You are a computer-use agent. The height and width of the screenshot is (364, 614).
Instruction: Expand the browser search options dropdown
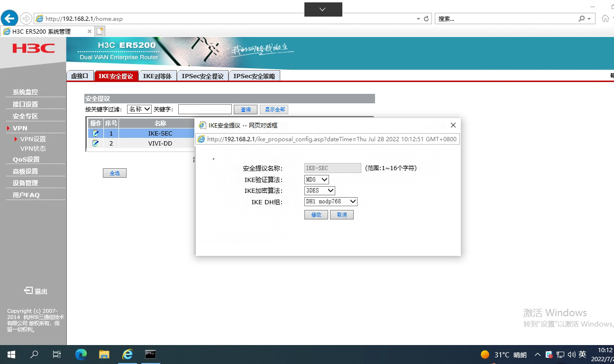pos(589,19)
